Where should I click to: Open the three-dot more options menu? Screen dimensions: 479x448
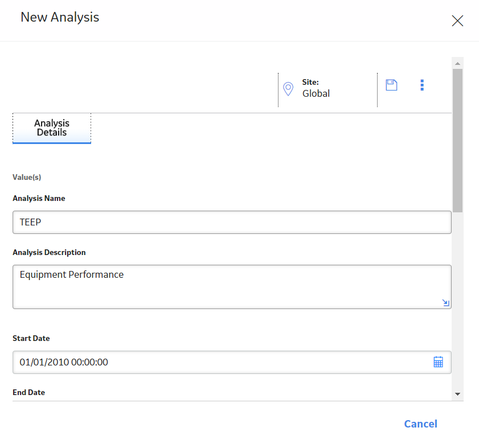[422, 85]
